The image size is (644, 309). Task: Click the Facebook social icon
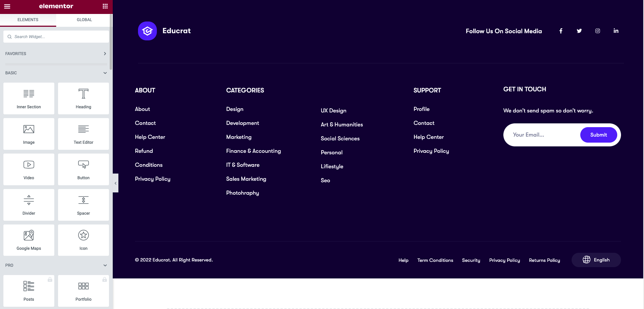pyautogui.click(x=561, y=31)
